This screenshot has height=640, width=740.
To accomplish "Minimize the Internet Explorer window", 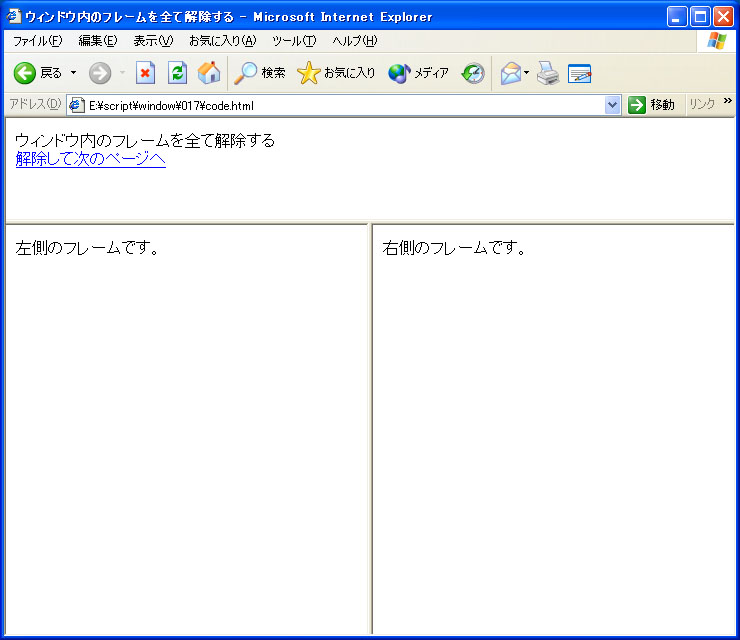I will tap(677, 17).
